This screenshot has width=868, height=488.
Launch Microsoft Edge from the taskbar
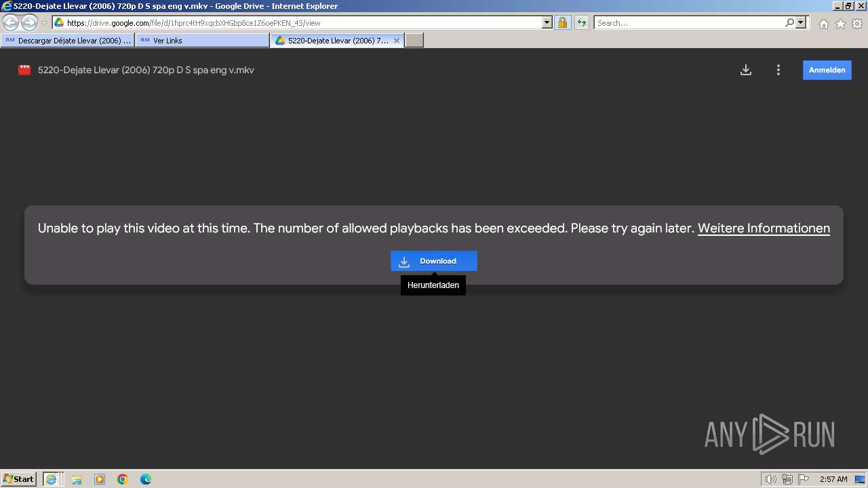[146, 479]
